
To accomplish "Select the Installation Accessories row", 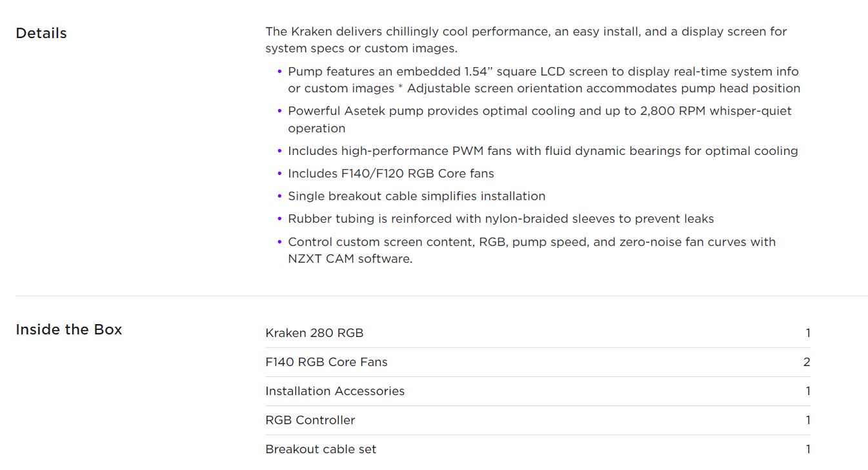I will [x=334, y=391].
